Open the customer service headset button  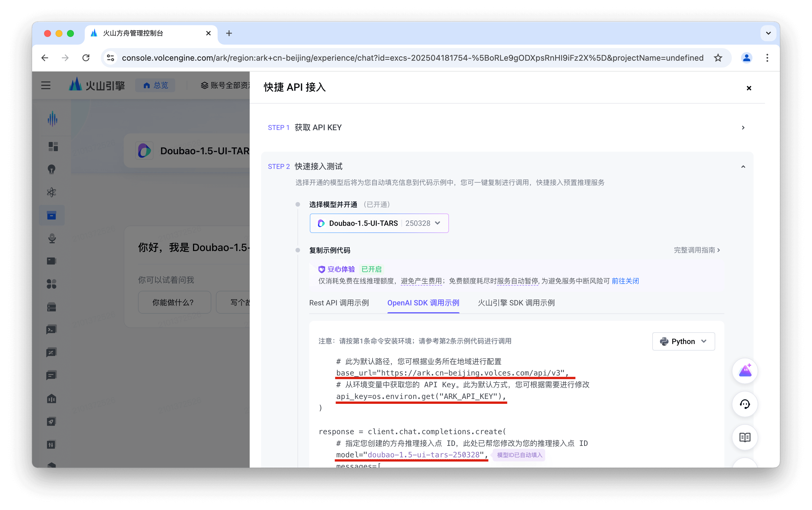[x=744, y=404]
